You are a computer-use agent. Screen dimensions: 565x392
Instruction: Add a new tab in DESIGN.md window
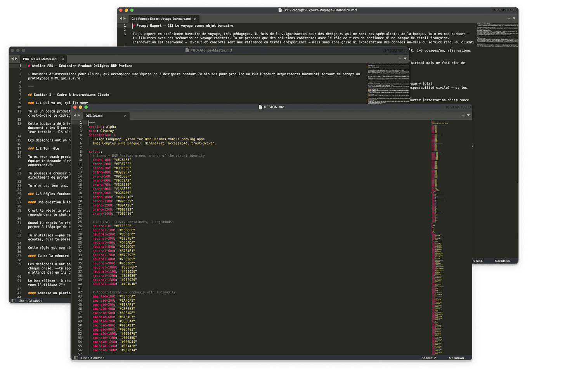[x=463, y=115]
